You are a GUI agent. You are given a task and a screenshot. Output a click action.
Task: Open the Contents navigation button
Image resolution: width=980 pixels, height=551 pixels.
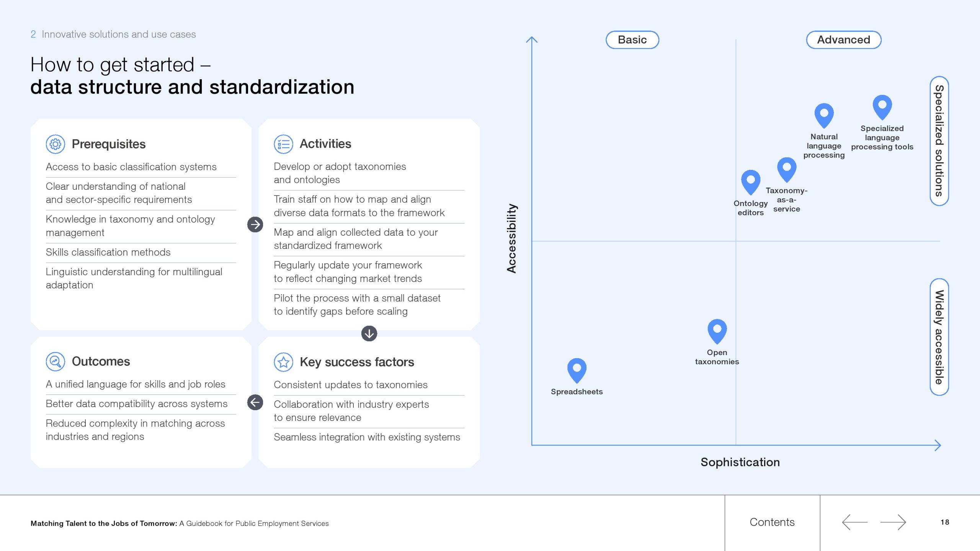point(772,522)
